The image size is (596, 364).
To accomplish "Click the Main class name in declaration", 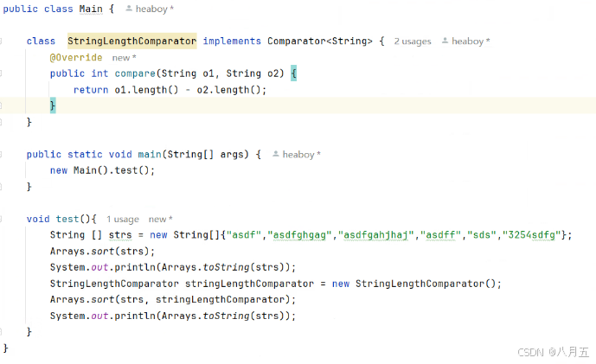I will point(91,9).
